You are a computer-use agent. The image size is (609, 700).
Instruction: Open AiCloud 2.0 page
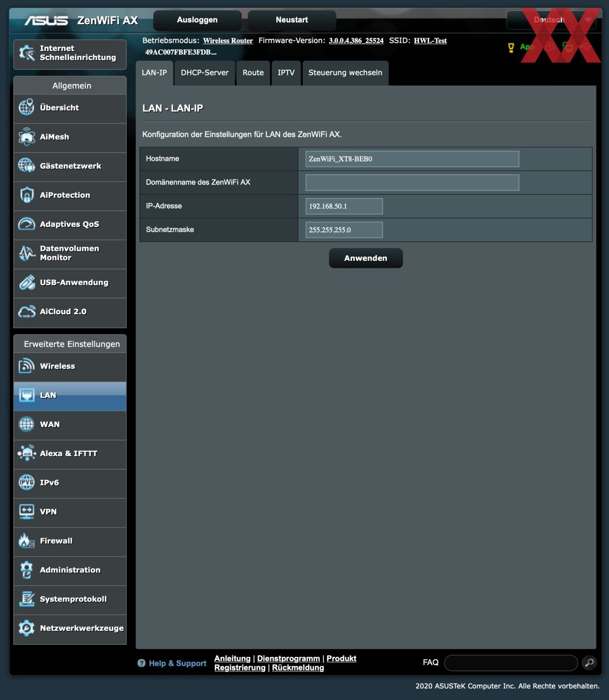click(x=70, y=312)
